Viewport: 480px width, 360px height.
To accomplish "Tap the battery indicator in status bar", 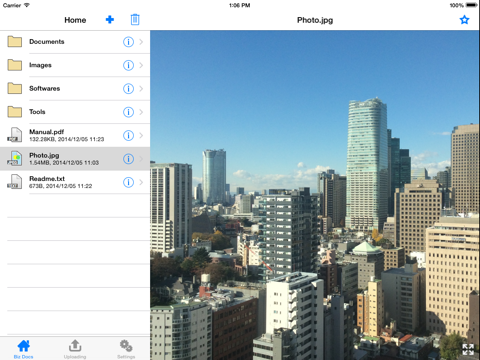I will [472, 5].
